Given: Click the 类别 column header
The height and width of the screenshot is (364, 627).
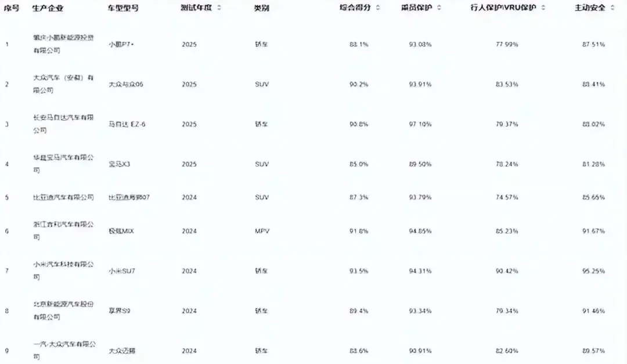Looking at the screenshot, I should [x=261, y=8].
